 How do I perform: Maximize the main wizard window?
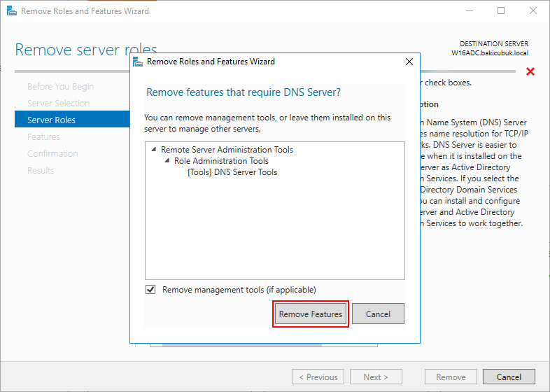pos(501,11)
